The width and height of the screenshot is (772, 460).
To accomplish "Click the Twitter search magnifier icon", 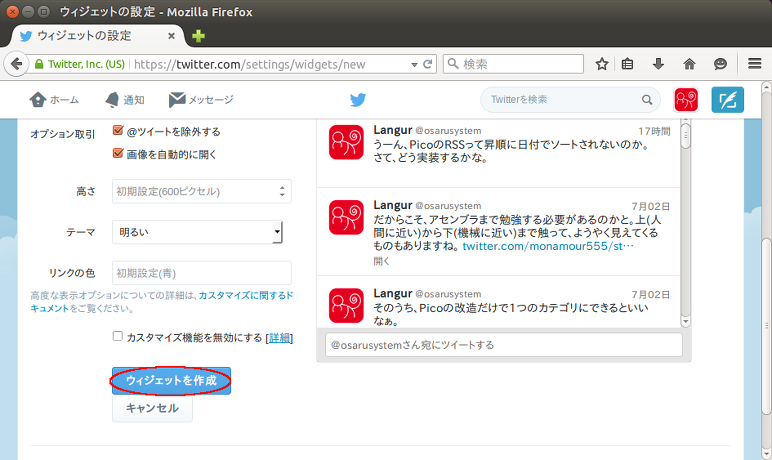I will pos(647,100).
